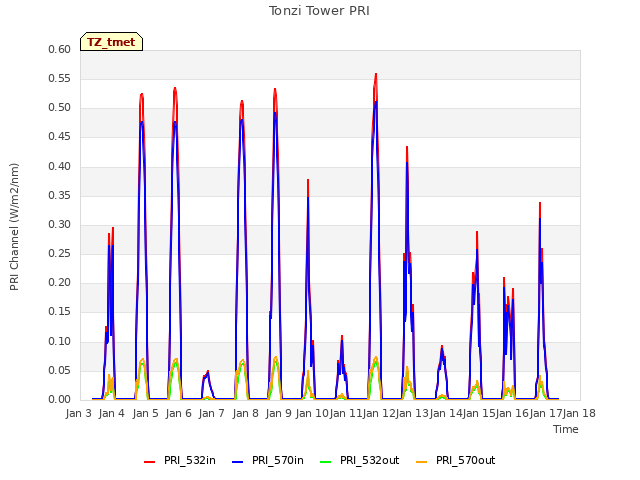This screenshot has width=640, height=480.
Task: Click the Jan 8 x-axis tick label
Action: click(245, 413)
